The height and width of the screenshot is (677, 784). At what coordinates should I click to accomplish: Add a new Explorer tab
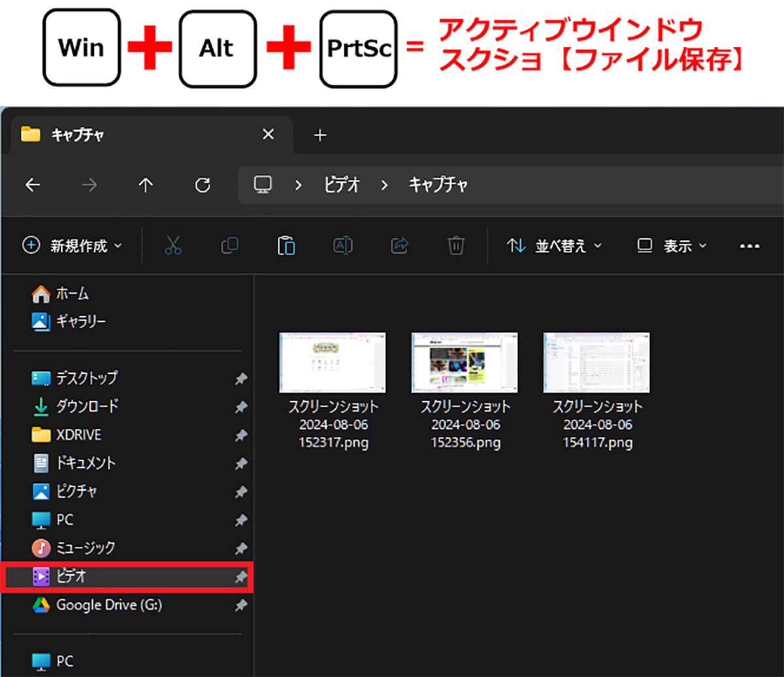(x=319, y=135)
